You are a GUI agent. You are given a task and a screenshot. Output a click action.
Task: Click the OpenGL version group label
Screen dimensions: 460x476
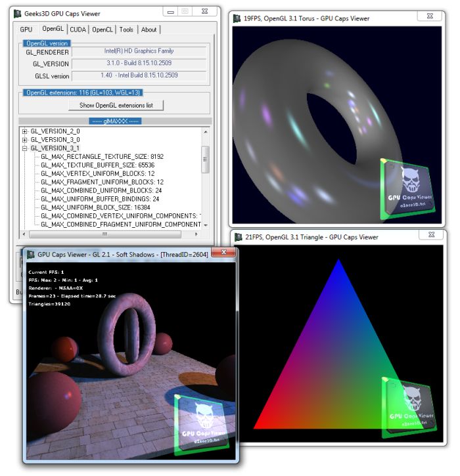point(47,43)
